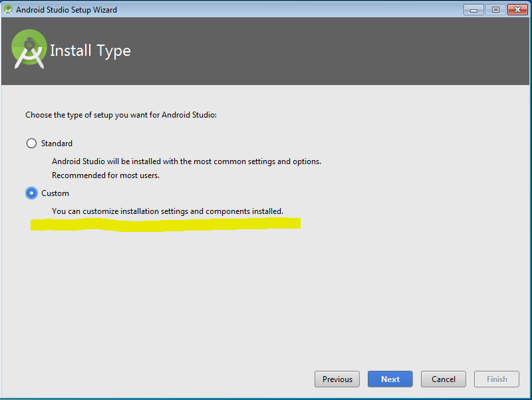Click the Android Studio Setup Wizard title
532x400 pixels.
[66, 10]
